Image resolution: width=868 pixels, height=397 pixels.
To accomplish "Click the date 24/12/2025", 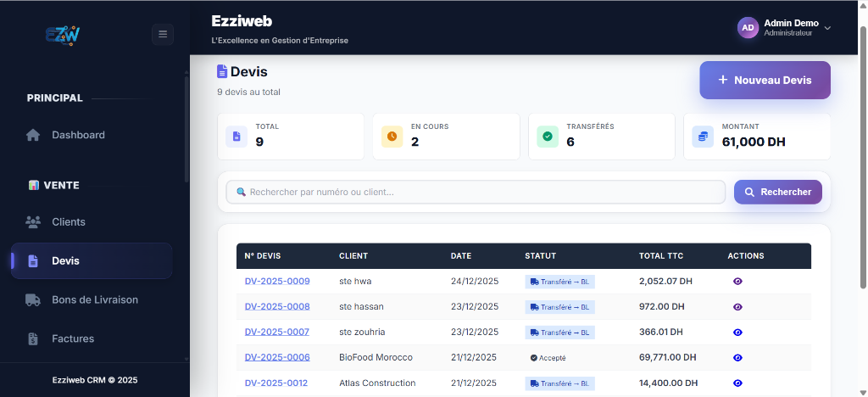I will tap(475, 282).
